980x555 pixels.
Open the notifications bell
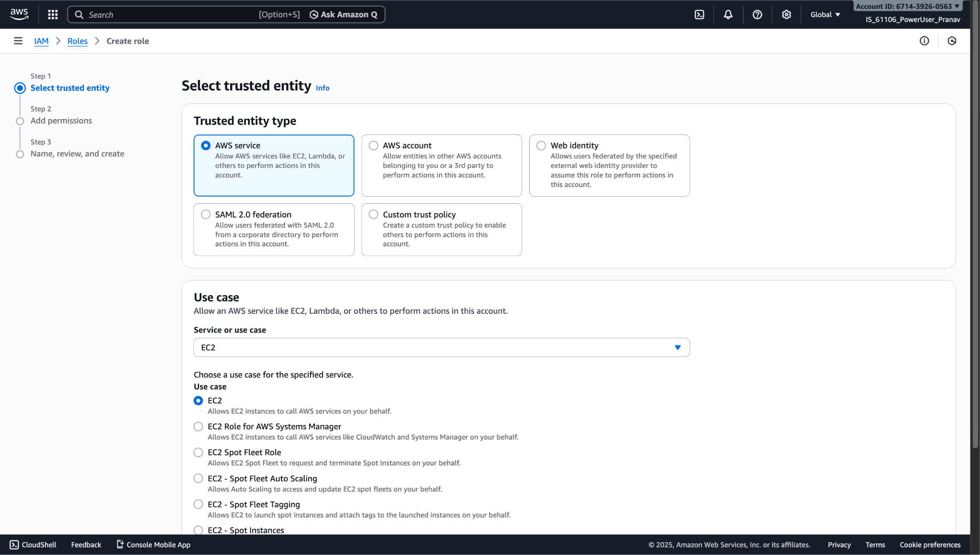click(728, 14)
